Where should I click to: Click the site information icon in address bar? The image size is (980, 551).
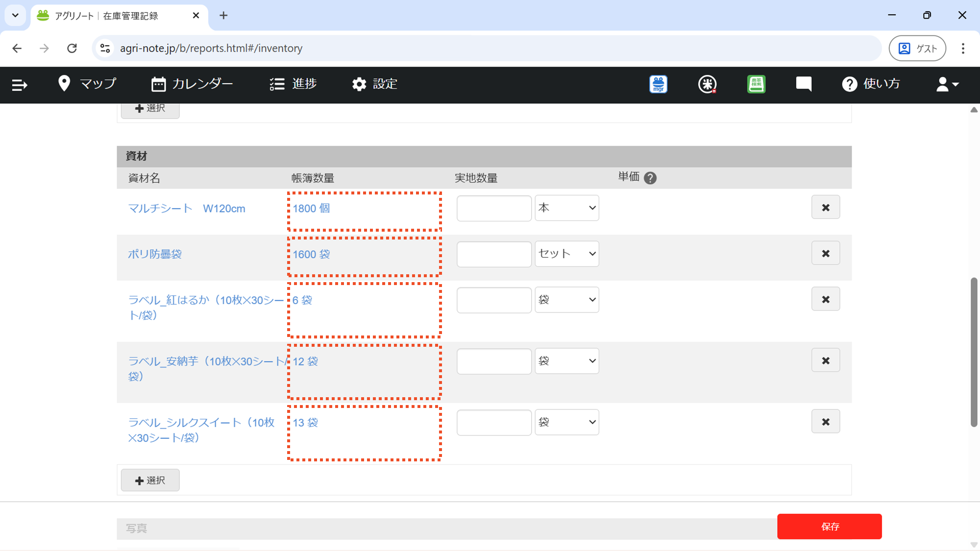click(105, 48)
